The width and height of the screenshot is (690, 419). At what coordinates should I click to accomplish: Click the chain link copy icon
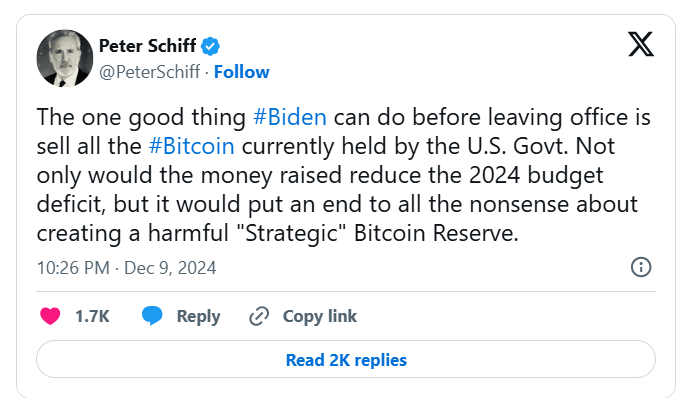pyautogui.click(x=259, y=316)
